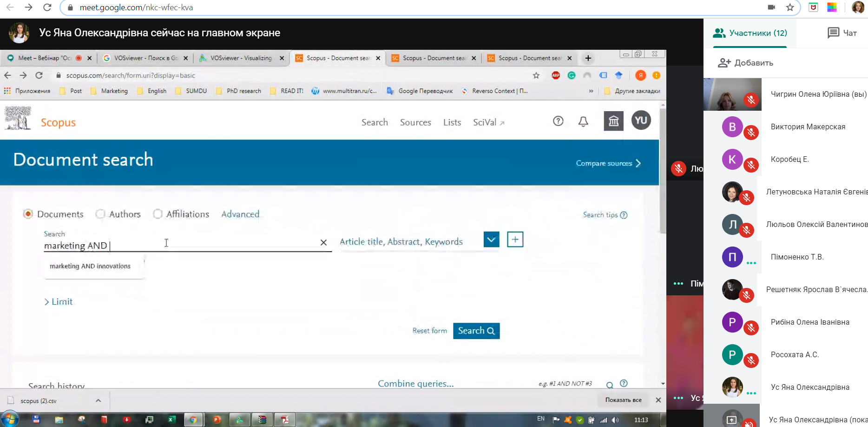The width and height of the screenshot is (868, 427).
Task: Click the search history magnifier icon
Action: pos(610,385)
